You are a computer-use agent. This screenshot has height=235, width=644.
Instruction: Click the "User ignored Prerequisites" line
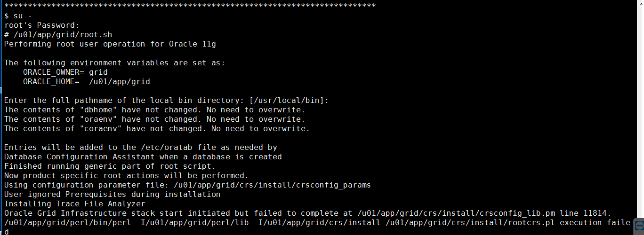coord(112,194)
